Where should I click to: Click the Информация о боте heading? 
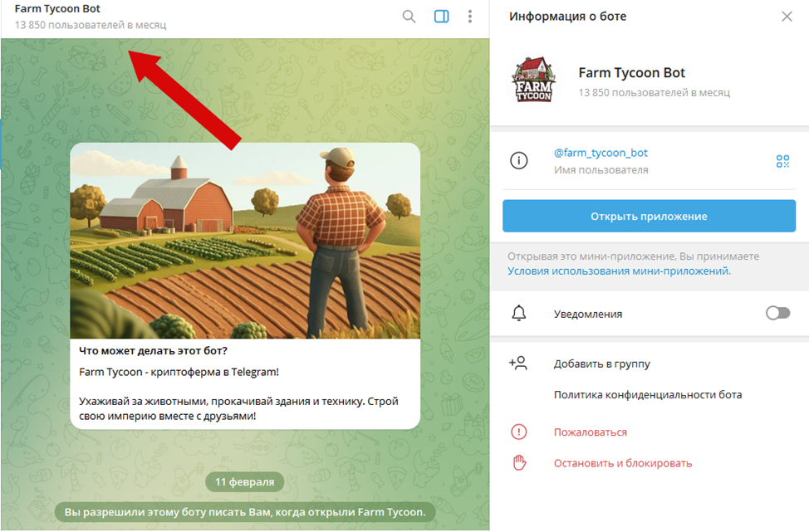pyautogui.click(x=567, y=17)
